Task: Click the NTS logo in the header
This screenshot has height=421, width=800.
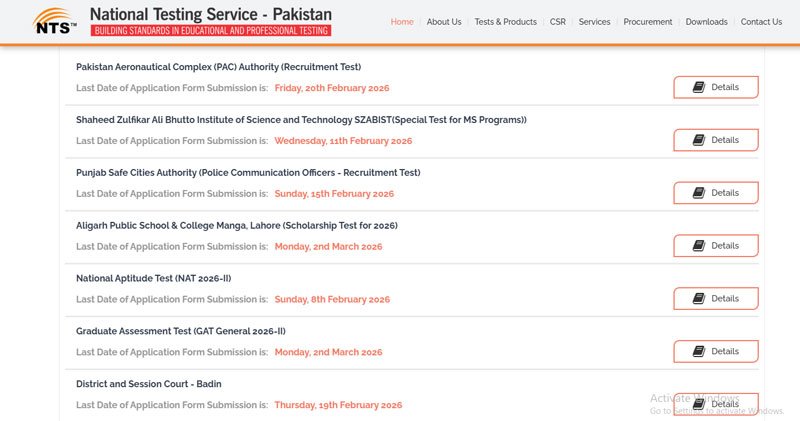Action: click(55, 21)
